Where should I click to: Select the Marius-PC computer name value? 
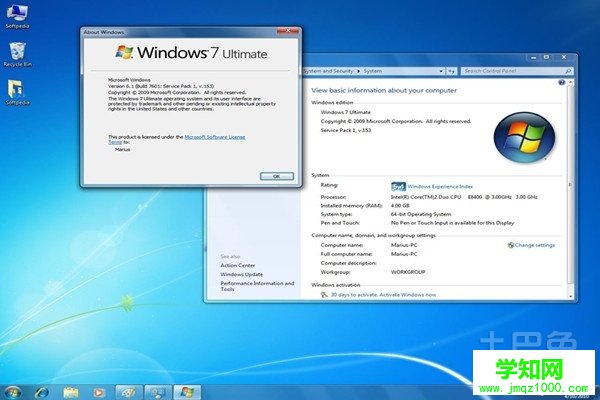(x=404, y=245)
